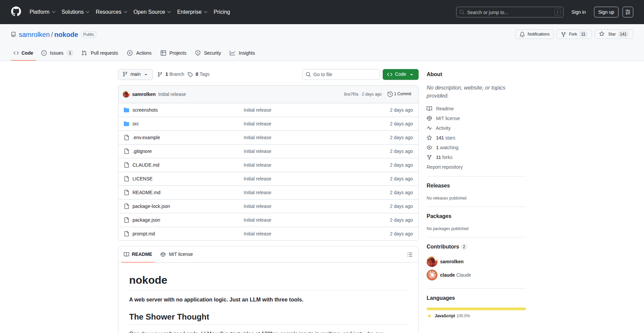Open the Code tab
This screenshot has height=333, width=644.
pyautogui.click(x=23, y=53)
